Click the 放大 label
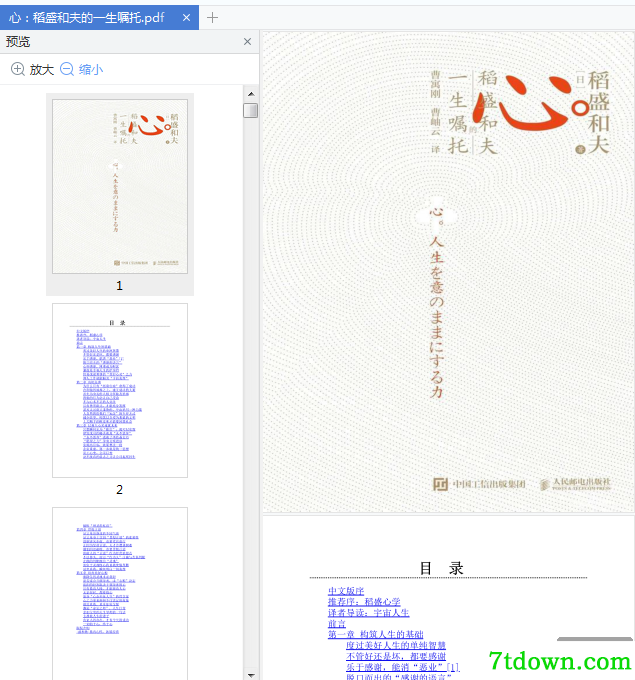This screenshot has height=680, width=635. click(x=42, y=69)
